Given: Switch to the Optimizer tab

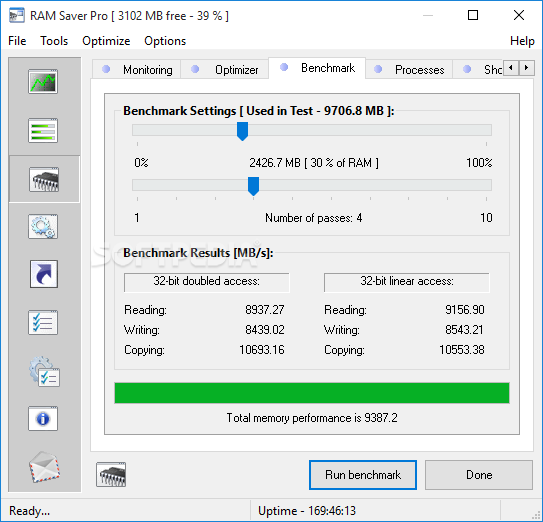Looking at the screenshot, I should tap(224, 70).
